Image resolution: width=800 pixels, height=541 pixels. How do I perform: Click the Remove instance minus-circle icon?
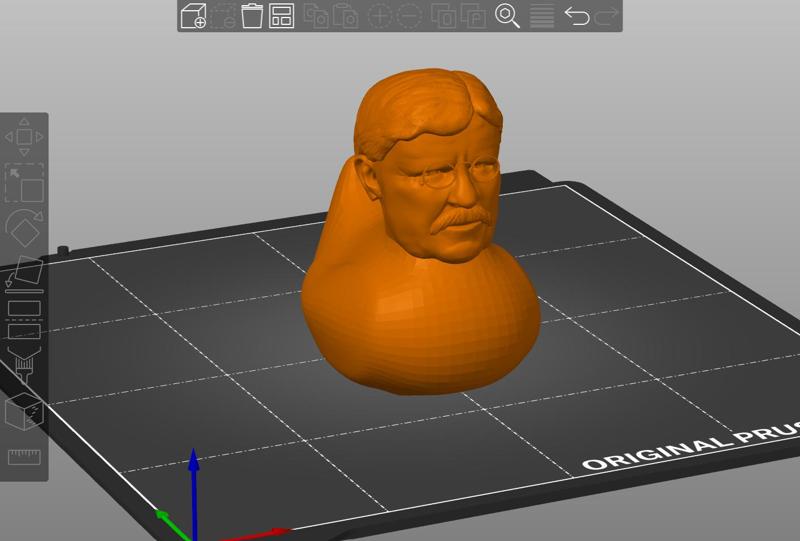(x=410, y=16)
